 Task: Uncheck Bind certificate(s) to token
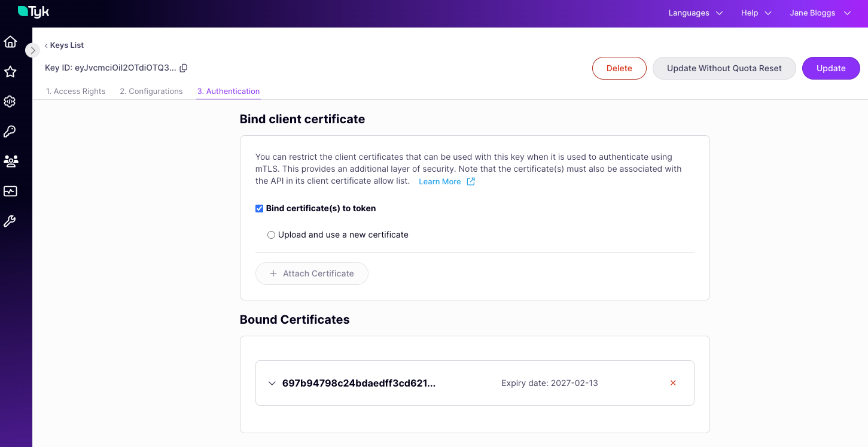pos(259,208)
